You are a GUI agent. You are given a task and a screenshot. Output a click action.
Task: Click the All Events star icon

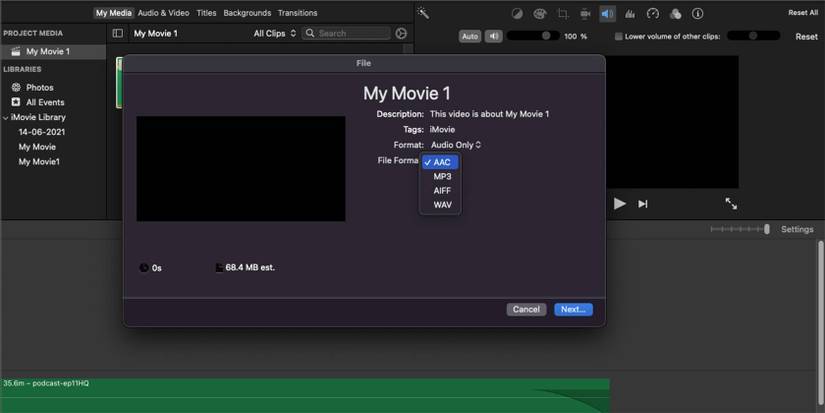click(x=16, y=102)
